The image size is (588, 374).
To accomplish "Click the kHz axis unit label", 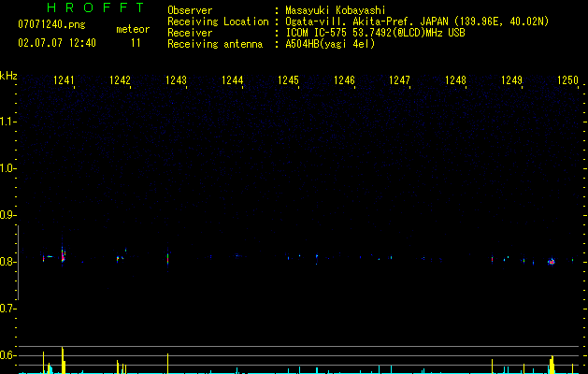I will tap(8, 76).
